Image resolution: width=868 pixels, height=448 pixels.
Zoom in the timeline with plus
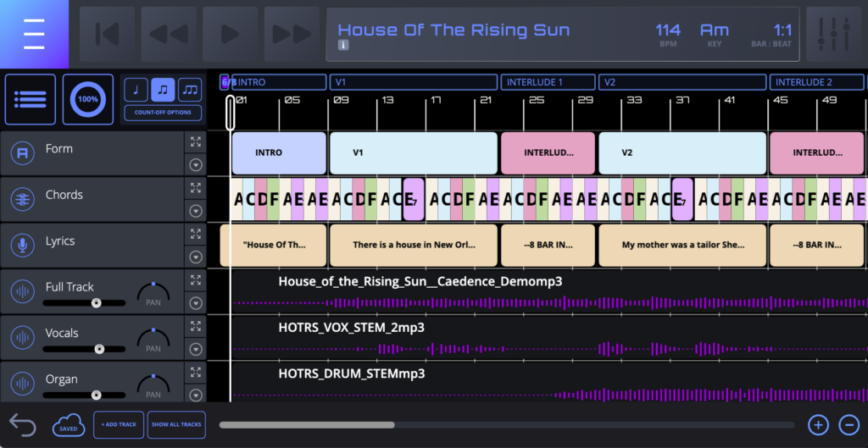pos(818,425)
